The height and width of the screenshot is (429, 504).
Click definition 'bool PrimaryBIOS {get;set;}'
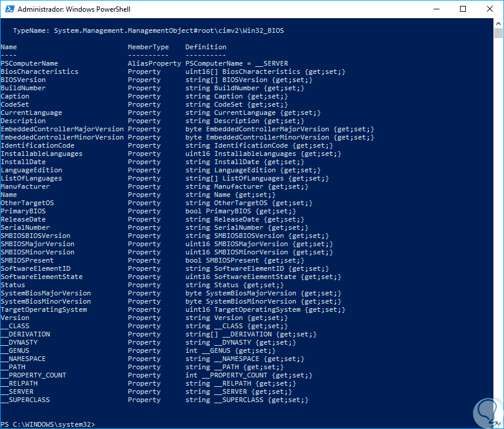tap(241, 212)
